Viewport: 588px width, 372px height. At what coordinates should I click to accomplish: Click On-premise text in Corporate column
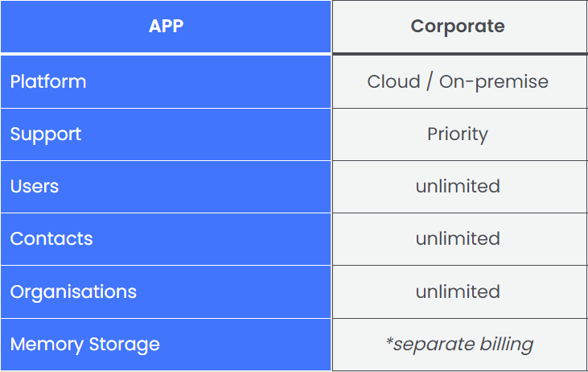494,82
